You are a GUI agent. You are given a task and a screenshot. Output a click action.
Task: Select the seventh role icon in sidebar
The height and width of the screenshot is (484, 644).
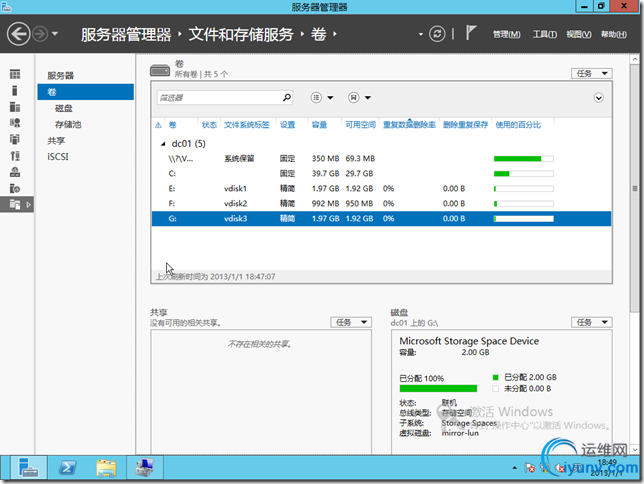coord(15,172)
